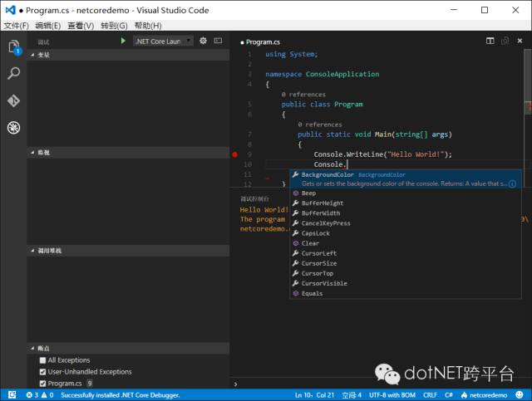Open the Search view in the activity bar
Image resolution: width=532 pixels, height=401 pixels.
click(13, 73)
